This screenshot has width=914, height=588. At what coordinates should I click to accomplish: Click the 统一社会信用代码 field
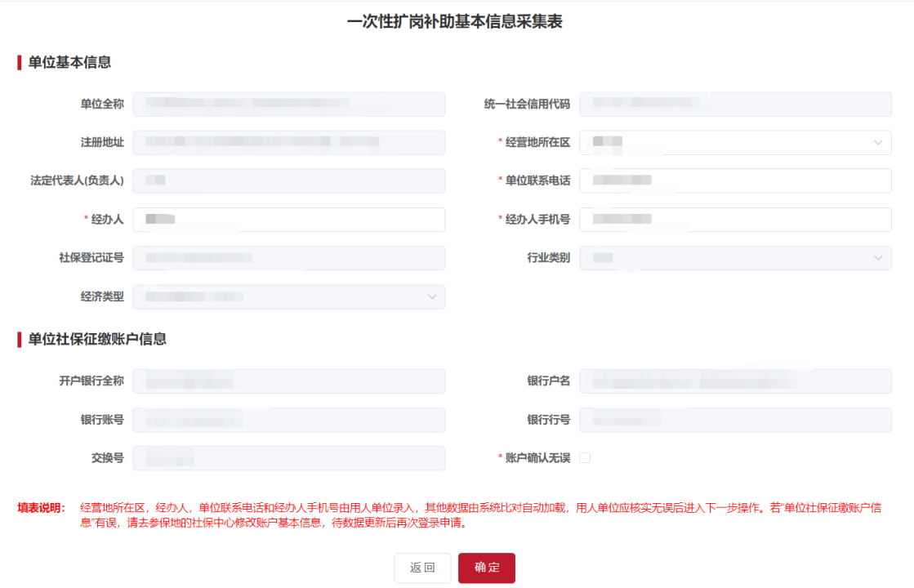[735, 104]
